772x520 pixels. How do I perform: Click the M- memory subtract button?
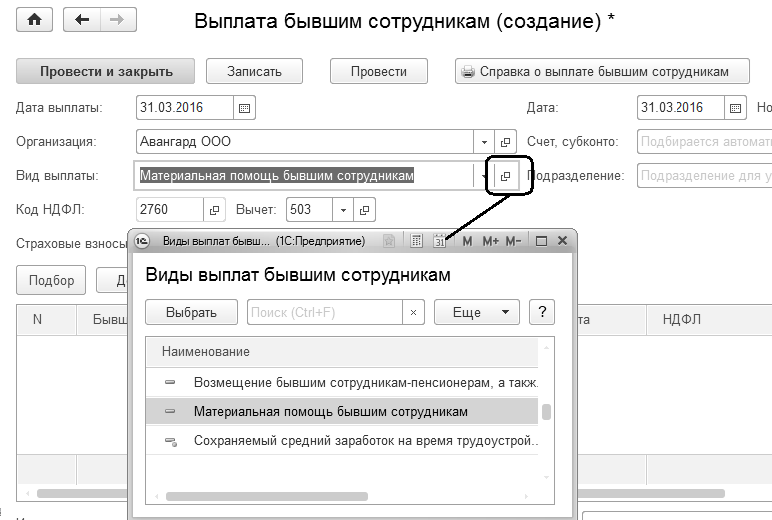pyautogui.click(x=513, y=241)
